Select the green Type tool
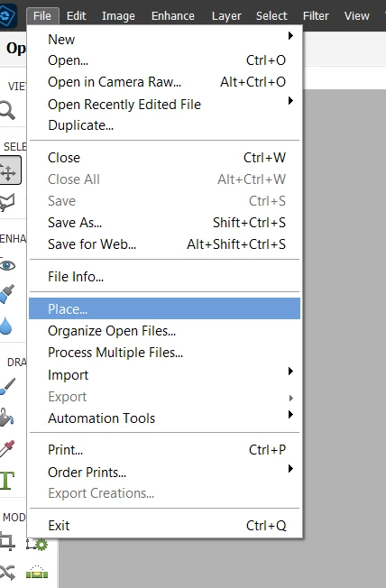 pos(7,481)
